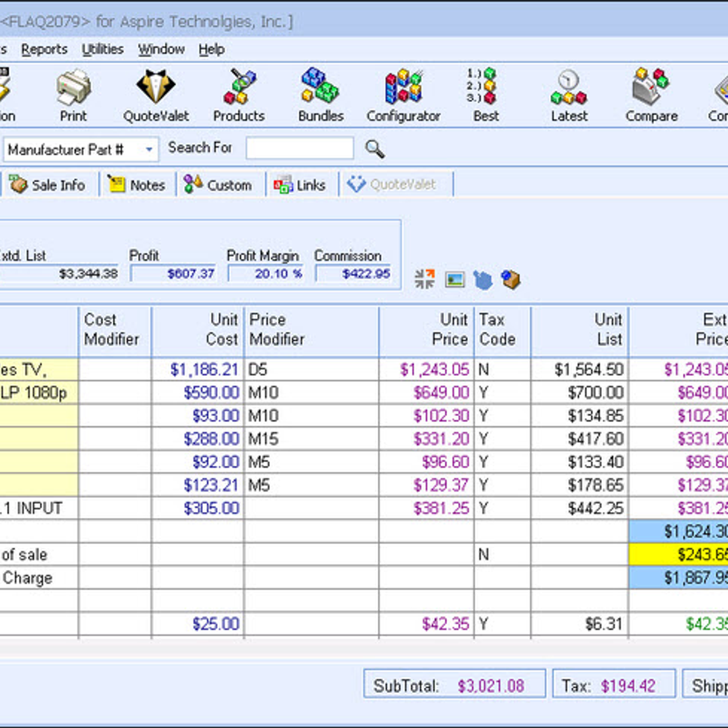This screenshot has height=728, width=728.
Task: Open the Links tab
Action: tap(301, 185)
